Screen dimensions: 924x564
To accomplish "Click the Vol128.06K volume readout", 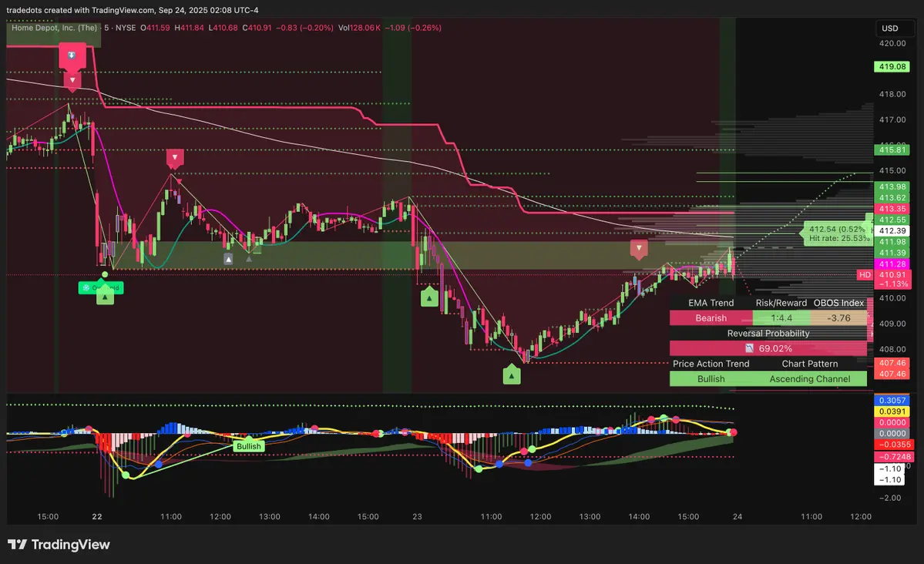I will click(359, 28).
